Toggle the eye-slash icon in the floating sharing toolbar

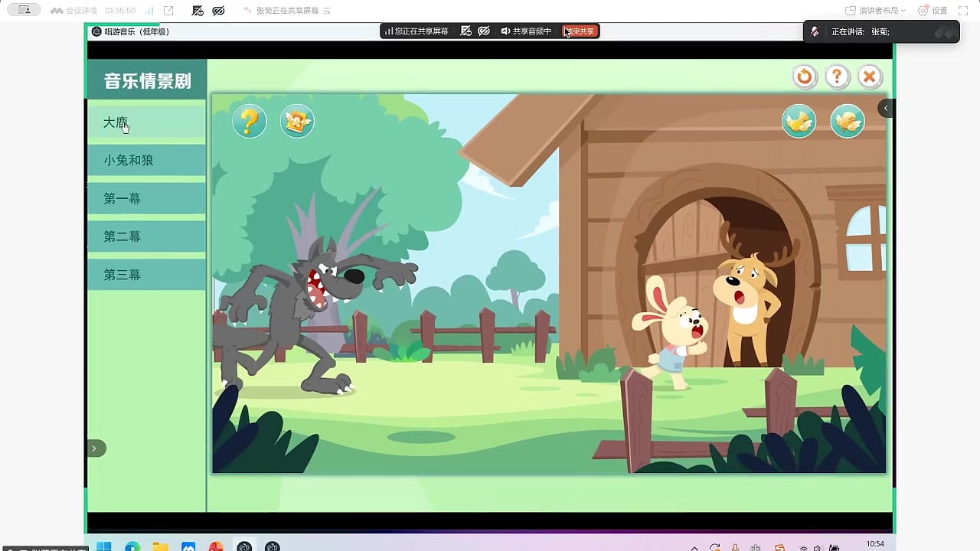(484, 31)
